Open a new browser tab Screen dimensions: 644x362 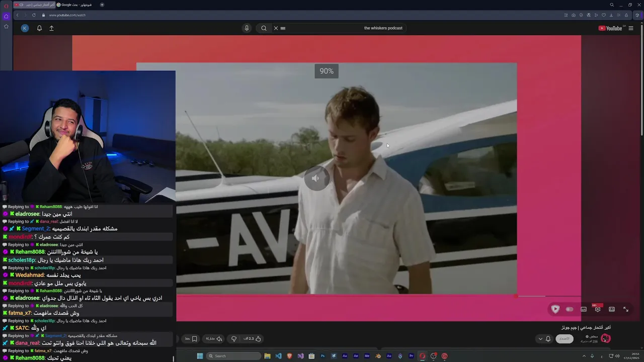tap(102, 5)
